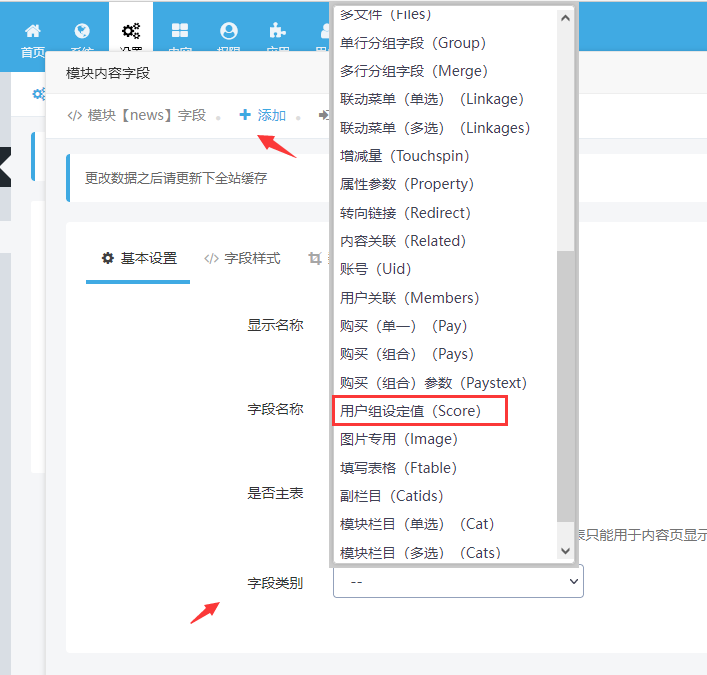Open the home icon in top navigation
Viewport: 707px width, 675px height.
pyautogui.click(x=32, y=31)
